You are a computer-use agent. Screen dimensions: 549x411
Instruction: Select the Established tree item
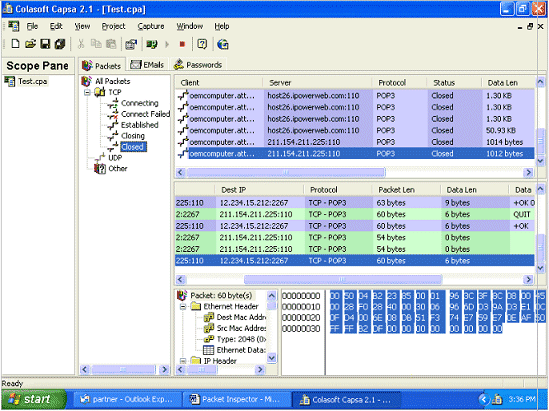tap(140, 125)
